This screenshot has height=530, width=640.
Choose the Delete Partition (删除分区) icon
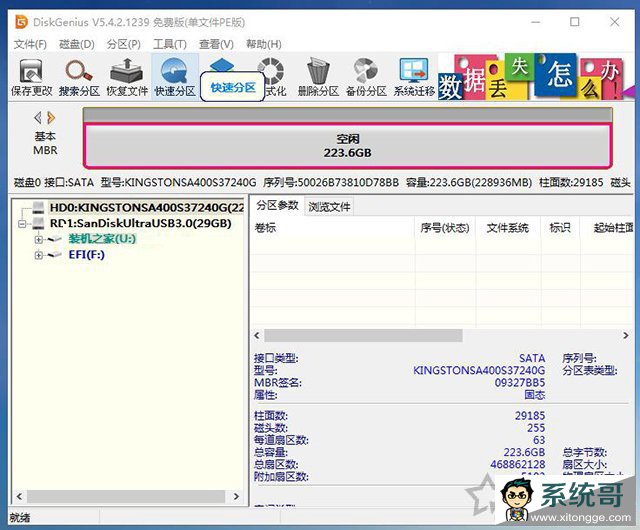318,78
